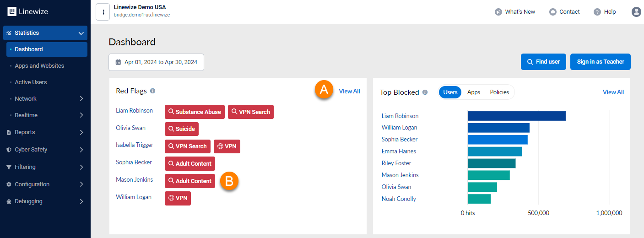Image resolution: width=644 pixels, height=238 pixels.
Task: Click Liam Robinson's bar in Top Blocked chart
Action: click(516, 116)
